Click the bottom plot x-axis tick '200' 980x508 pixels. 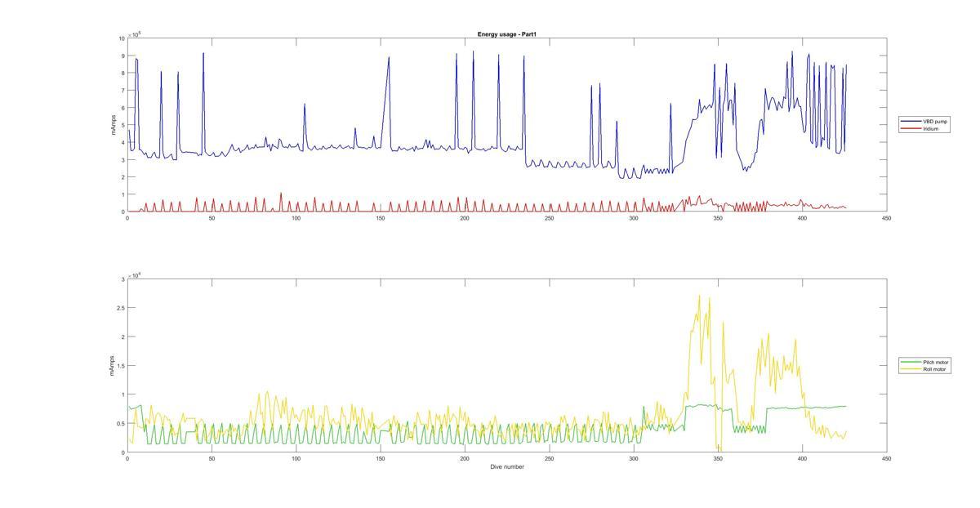coord(465,459)
